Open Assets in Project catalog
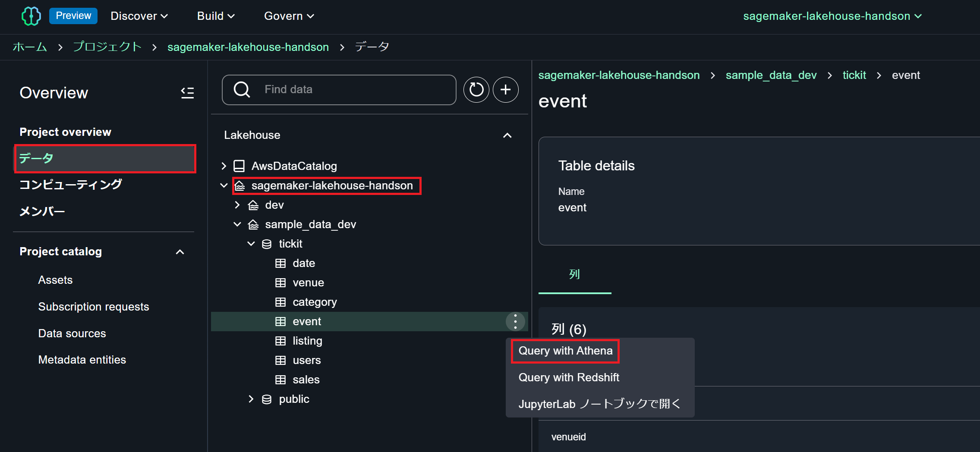 (55, 280)
